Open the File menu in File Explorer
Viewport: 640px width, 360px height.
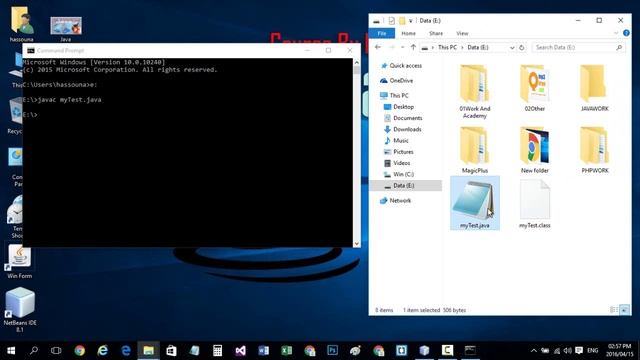(x=382, y=33)
